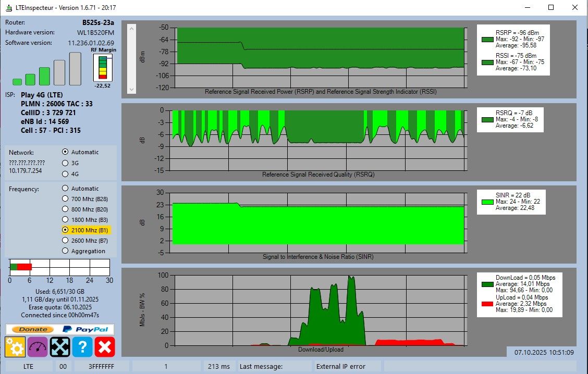Click the PayPal Donate button
The height and width of the screenshot is (374, 588).
pos(60,329)
